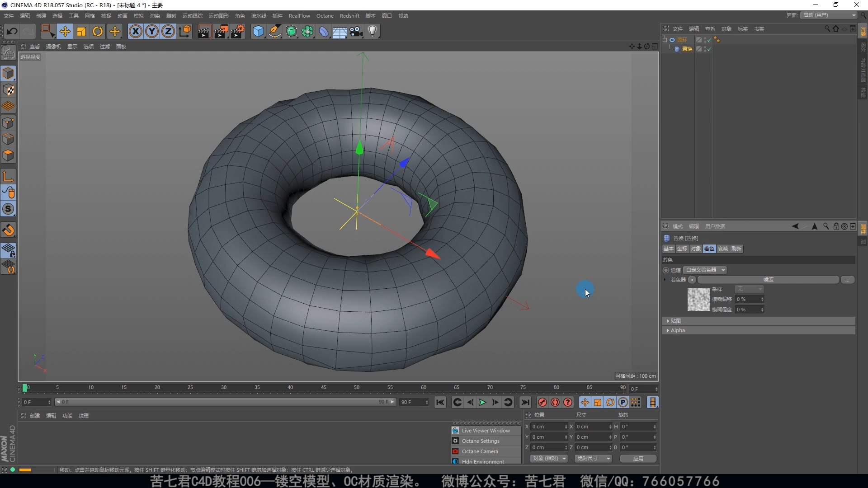Toggle the 通道 radio circle
This screenshot has width=868, height=488.
666,270
